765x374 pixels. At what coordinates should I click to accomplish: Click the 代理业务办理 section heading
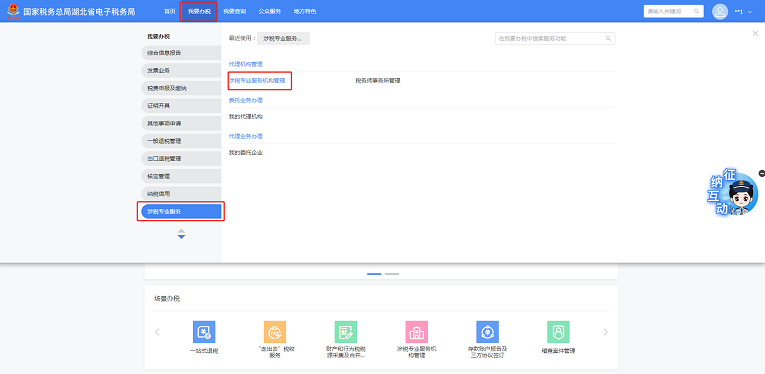(x=246, y=136)
